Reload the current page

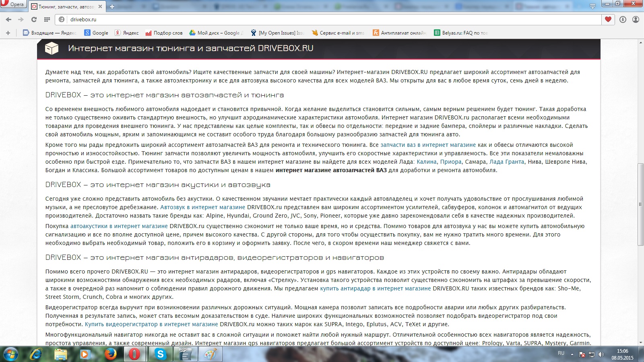point(34,19)
